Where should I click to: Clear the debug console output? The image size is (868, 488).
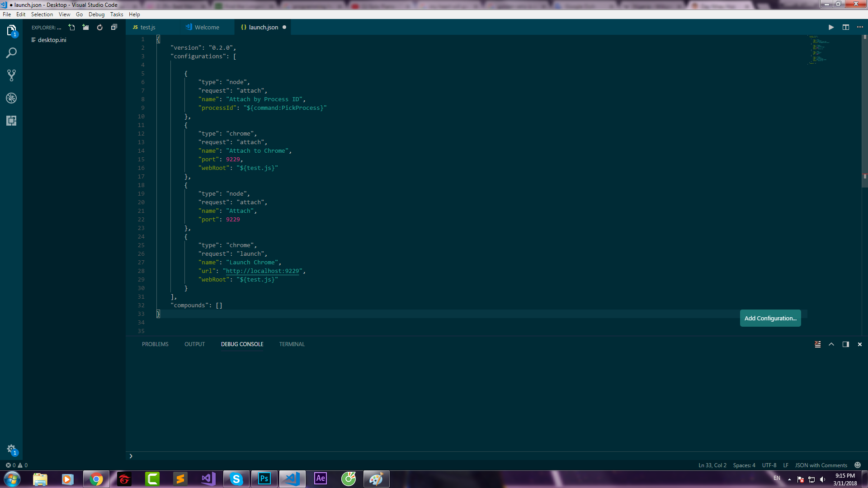coord(817,344)
